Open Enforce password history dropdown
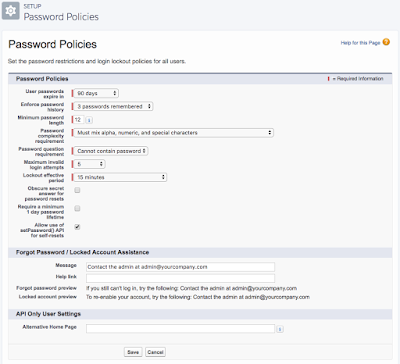Viewport: 400px width, 364px height. (113, 106)
